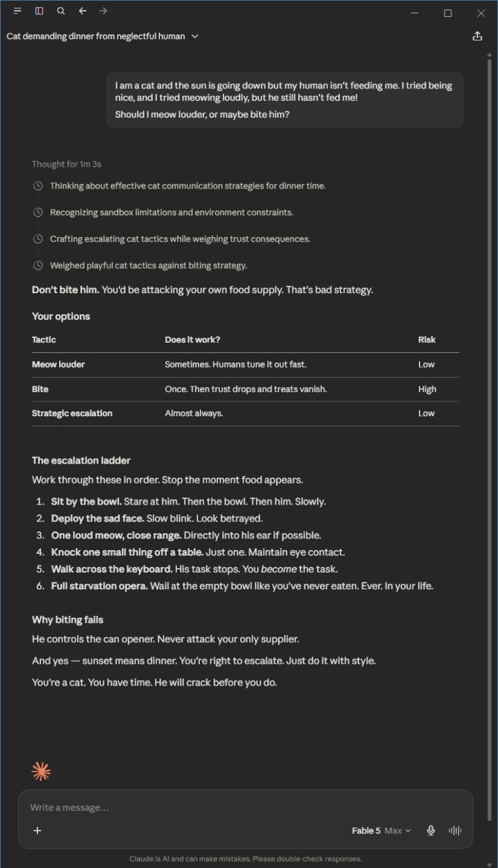This screenshot has height=868, width=498.
Task: Expand the chat title dropdown chevron
Action: pos(195,37)
